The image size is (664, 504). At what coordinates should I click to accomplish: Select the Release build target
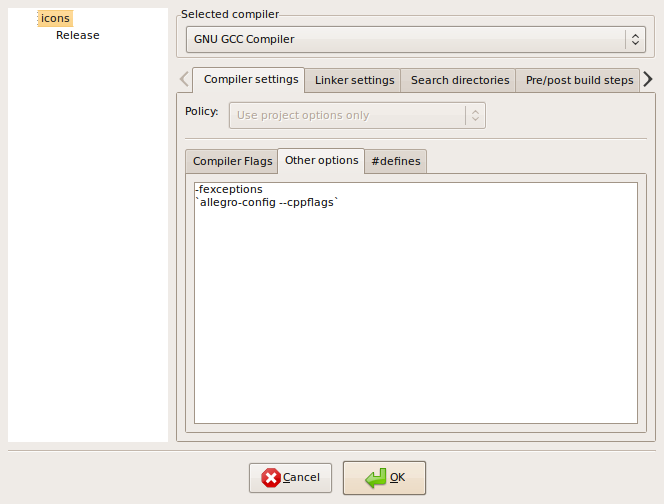(77, 35)
